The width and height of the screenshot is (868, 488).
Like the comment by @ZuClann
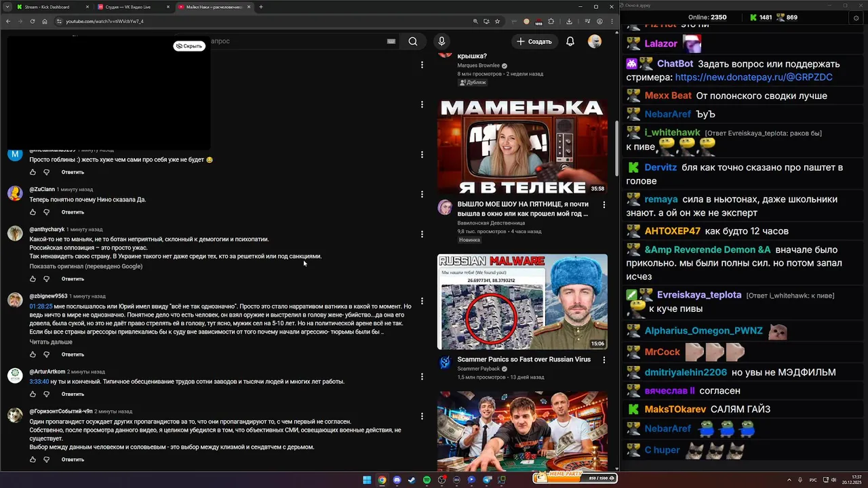33,212
